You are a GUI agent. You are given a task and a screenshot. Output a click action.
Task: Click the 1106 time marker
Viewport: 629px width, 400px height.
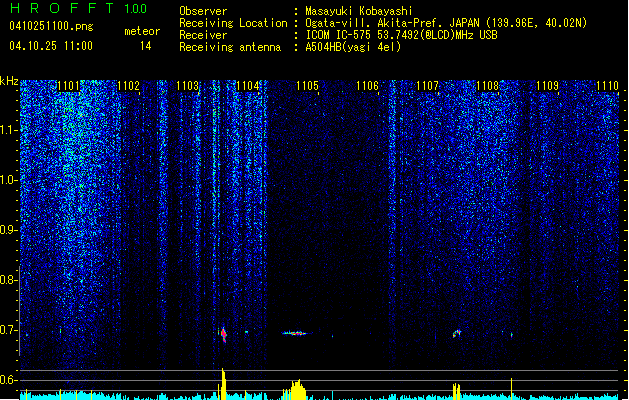367,86
